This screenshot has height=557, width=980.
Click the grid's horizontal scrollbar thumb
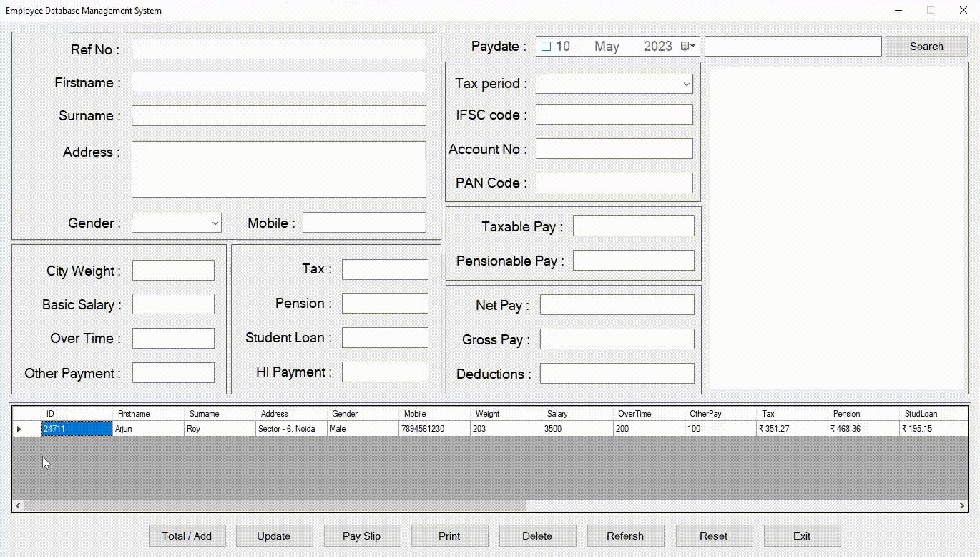(275, 505)
